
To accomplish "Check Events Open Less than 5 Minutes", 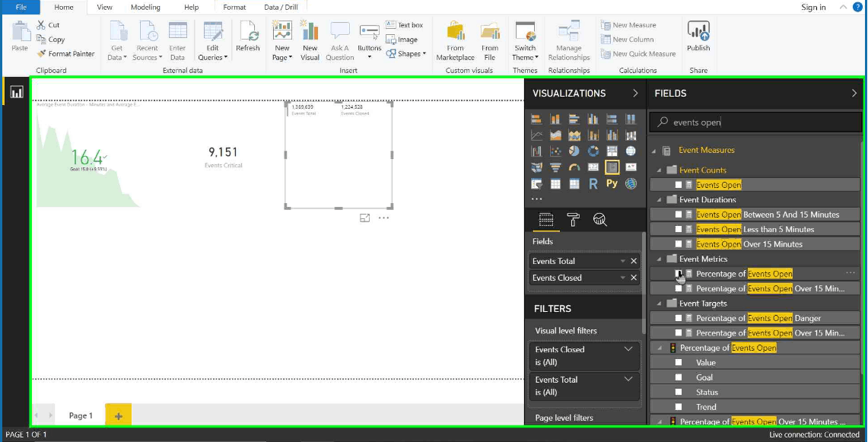I will click(679, 229).
